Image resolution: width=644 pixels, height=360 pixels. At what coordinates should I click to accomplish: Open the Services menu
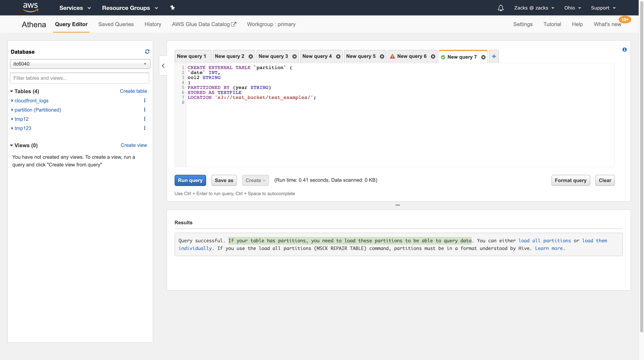pyautogui.click(x=75, y=8)
